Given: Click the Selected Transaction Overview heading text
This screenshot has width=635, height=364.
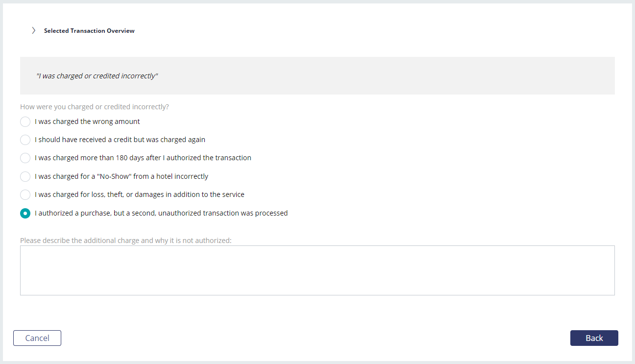Looking at the screenshot, I should click(x=89, y=31).
